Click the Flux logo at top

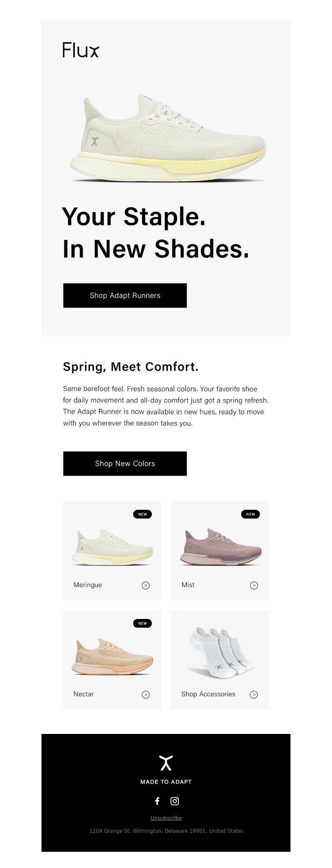pos(81,50)
